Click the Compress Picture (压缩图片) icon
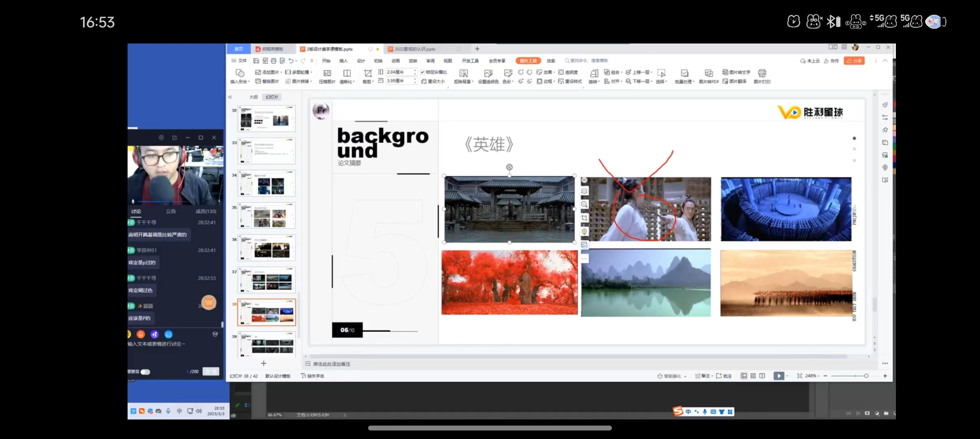980x439 pixels. click(327, 74)
